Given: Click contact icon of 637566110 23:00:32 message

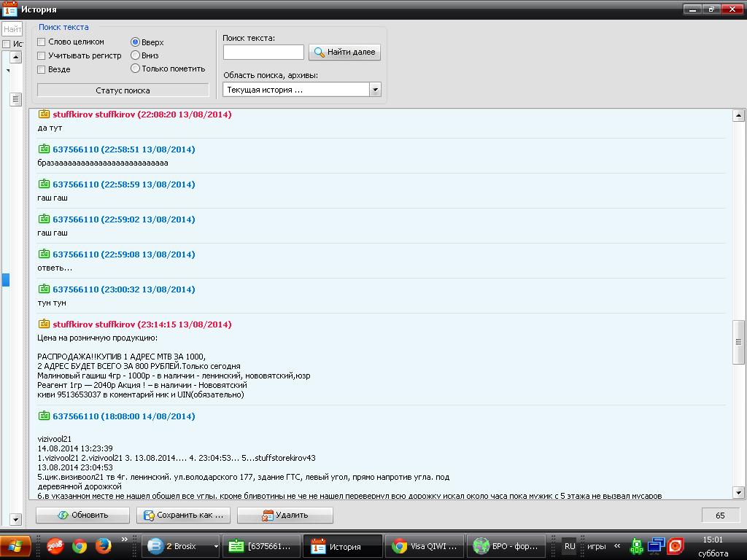Looking at the screenshot, I should 44,289.
